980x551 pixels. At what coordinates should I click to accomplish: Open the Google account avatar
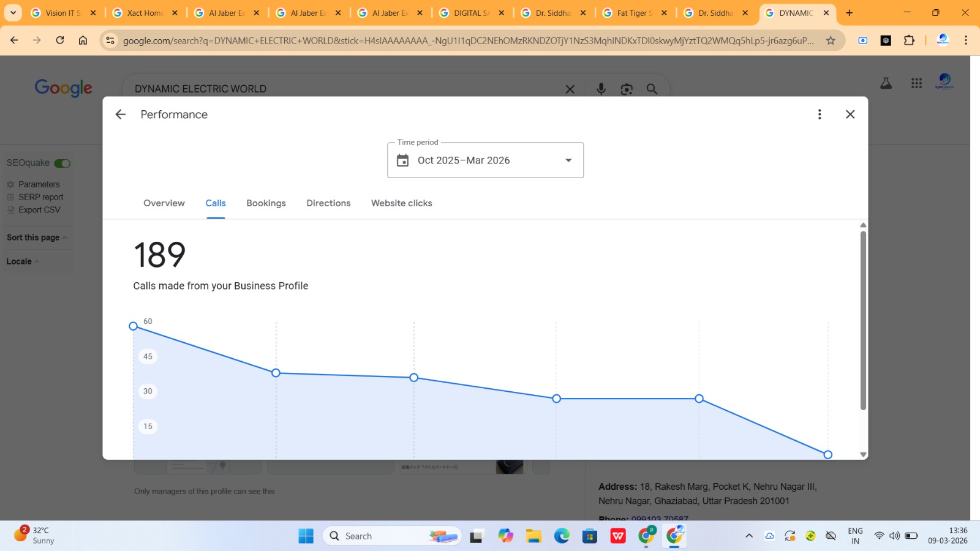point(944,82)
